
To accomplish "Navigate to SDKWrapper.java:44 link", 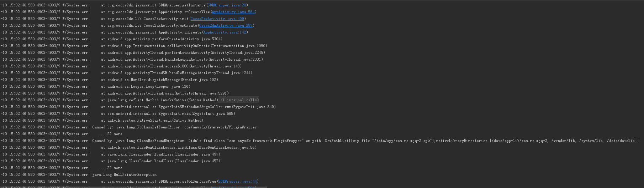I will click(237, 182).
